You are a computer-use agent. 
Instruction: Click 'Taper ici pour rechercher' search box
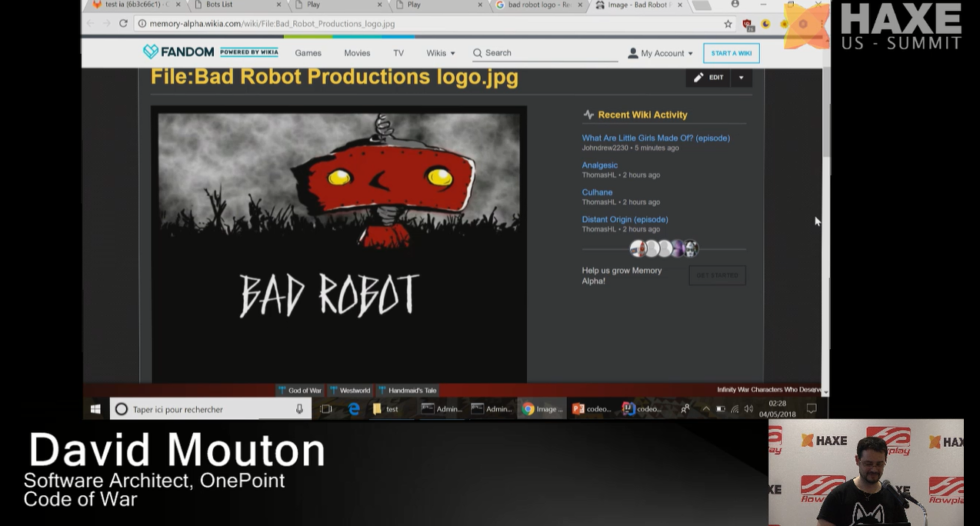(209, 409)
